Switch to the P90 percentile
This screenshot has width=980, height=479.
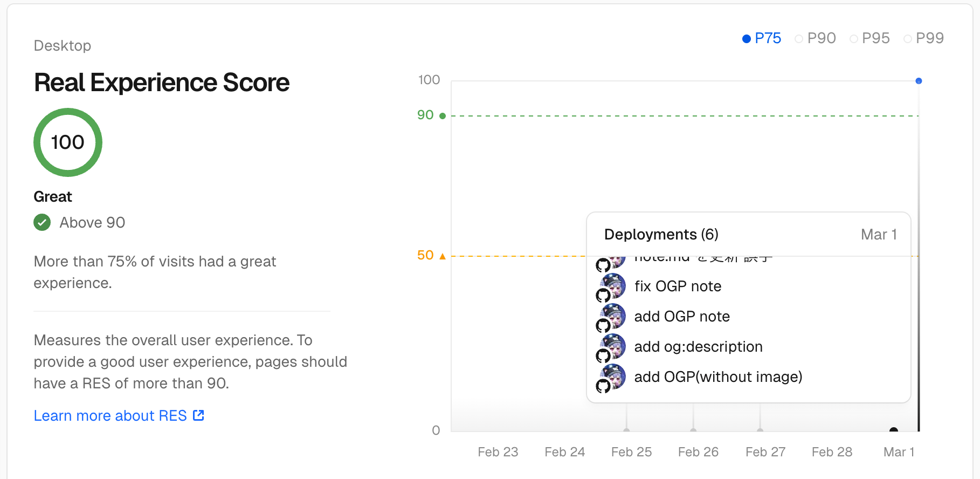pyautogui.click(x=815, y=38)
